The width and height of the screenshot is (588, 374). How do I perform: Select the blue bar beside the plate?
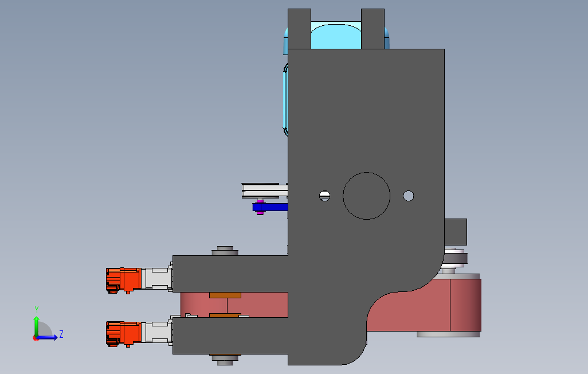pyautogui.click(x=271, y=207)
